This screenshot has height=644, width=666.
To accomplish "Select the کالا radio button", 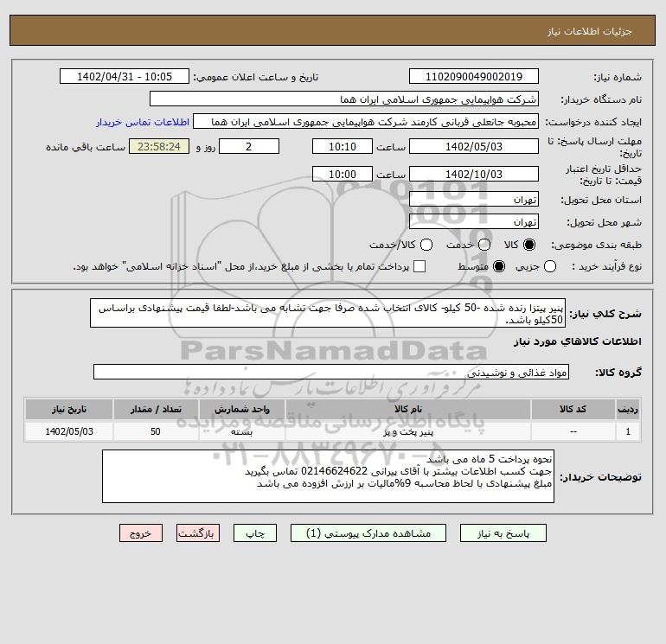I will pyautogui.click(x=529, y=245).
